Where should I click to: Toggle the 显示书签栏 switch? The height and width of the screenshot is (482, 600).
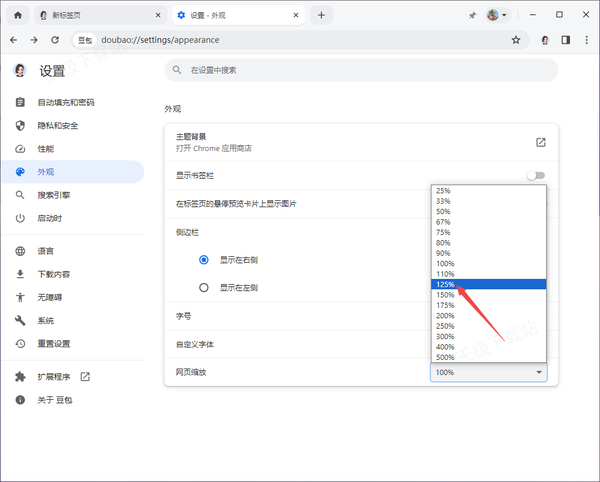click(537, 175)
